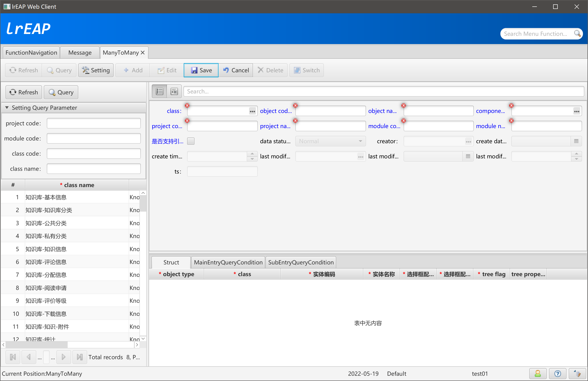Click the class field error icon
Screen dimensions: 588x381
[x=187, y=106]
